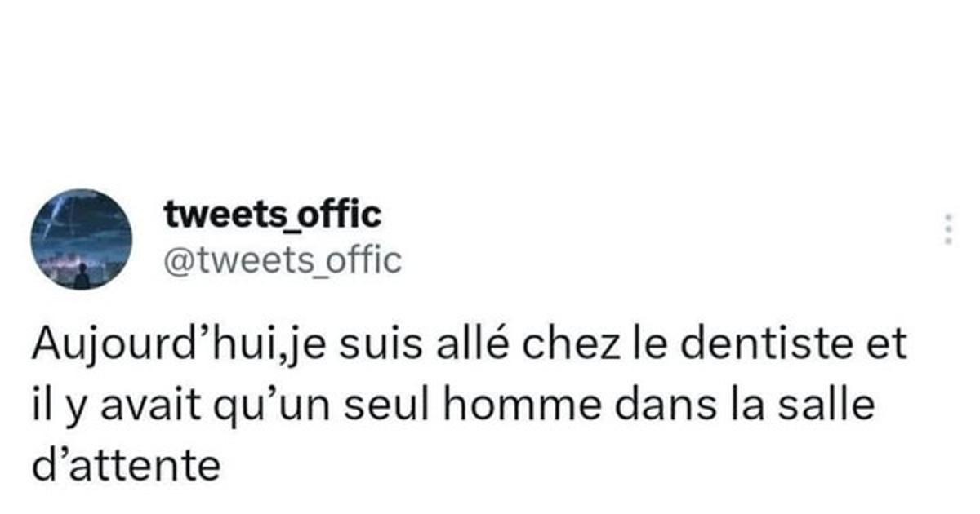The image size is (980, 514).
Task: Open the tweet's three-dot more options menu
Action: point(948,230)
